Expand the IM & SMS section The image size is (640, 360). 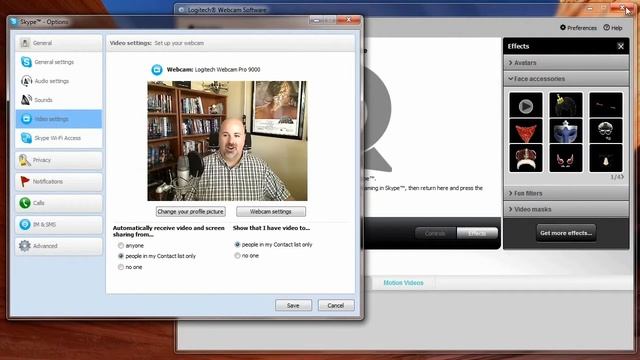tap(59, 224)
